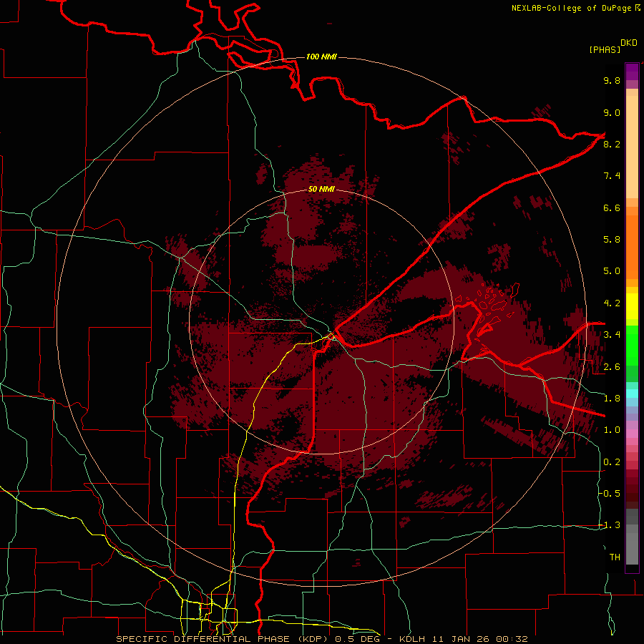644x644 pixels.
Task: Click the 8.2 legend value
Action: point(612,144)
